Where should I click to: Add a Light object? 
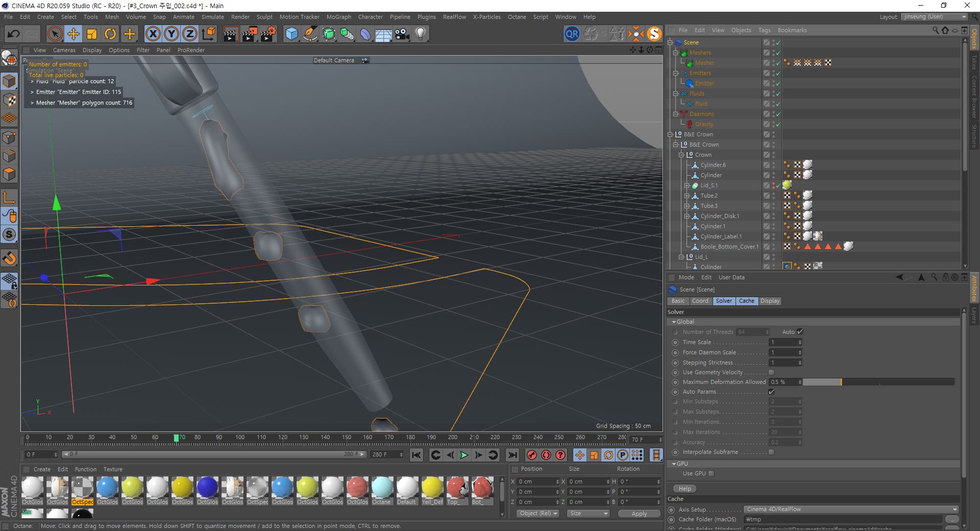(421, 34)
